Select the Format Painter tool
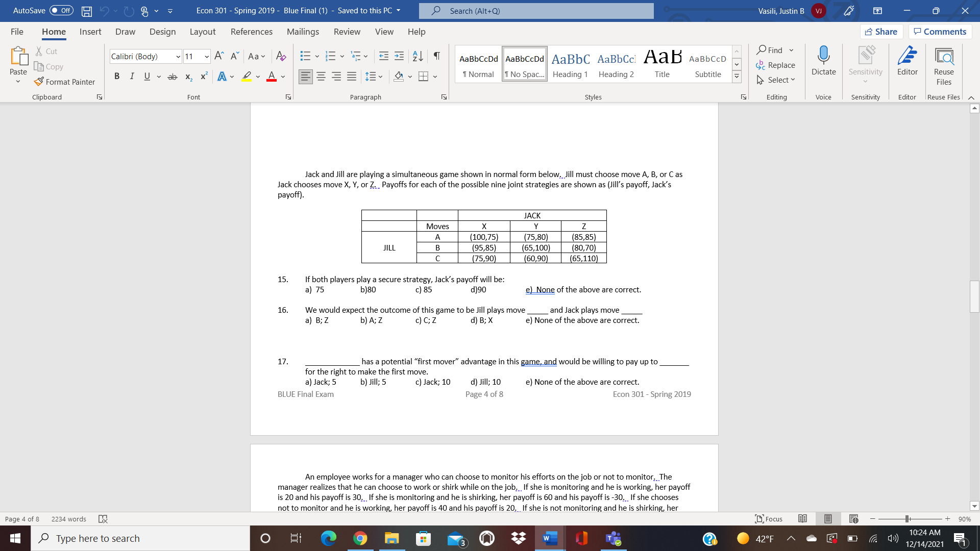Viewport: 980px width, 551px height. point(65,82)
